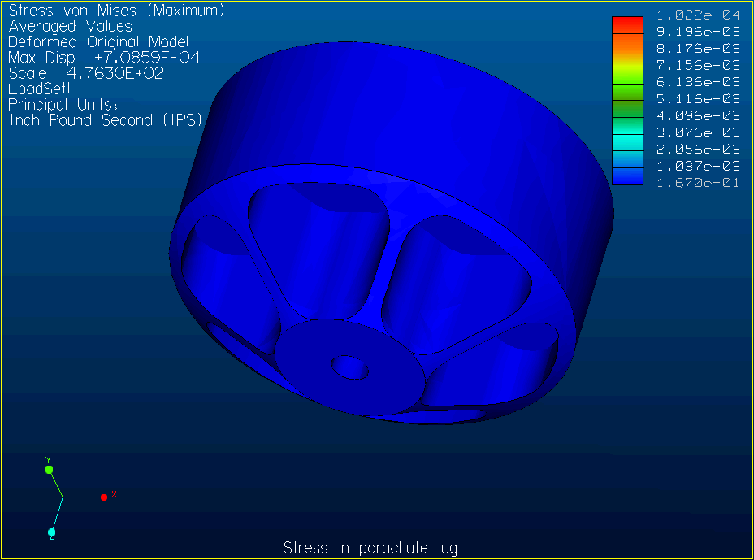Screen dimensions: 754x560
Task: Pick the blue bottom swatch in the stress legend
Action: 627,176
